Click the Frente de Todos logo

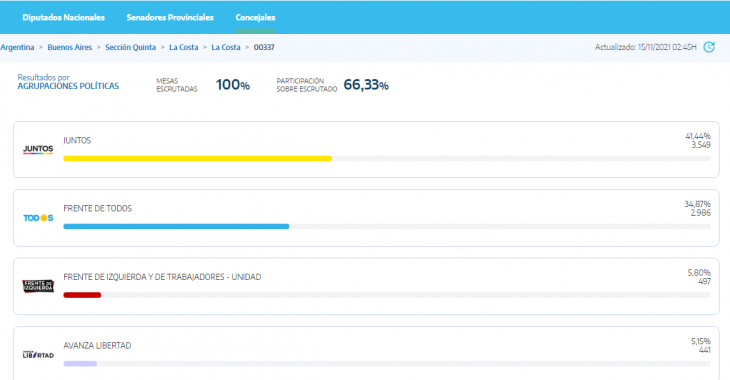click(x=38, y=218)
